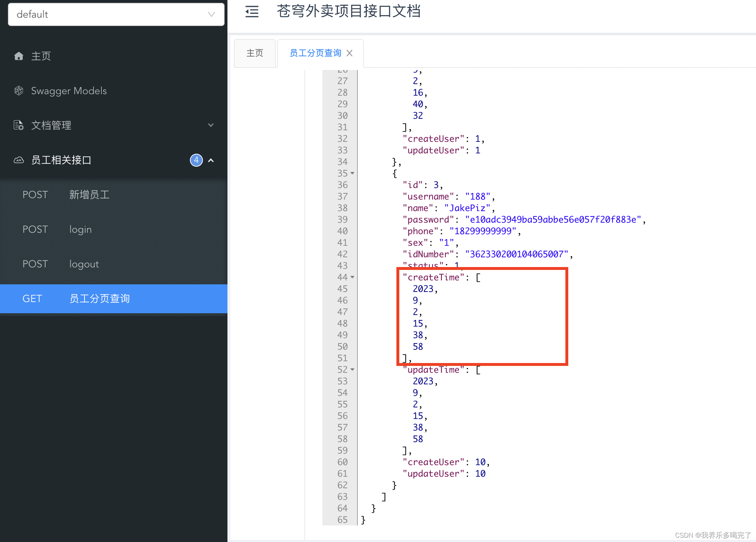Click the "phone": "18299999999" line
This screenshot has height=542, width=756.
coord(462,231)
